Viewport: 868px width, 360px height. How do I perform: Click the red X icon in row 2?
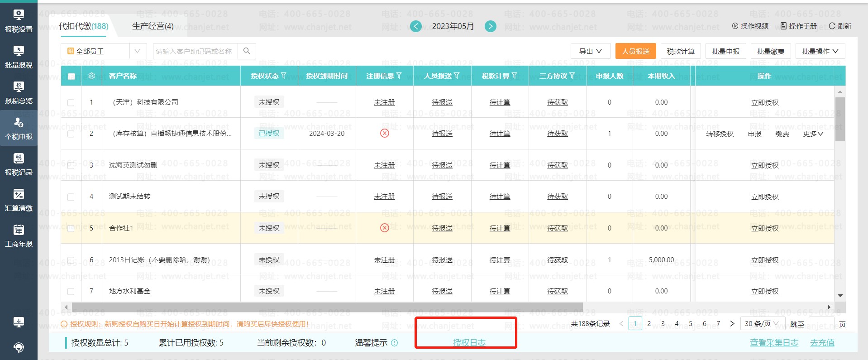pos(385,133)
